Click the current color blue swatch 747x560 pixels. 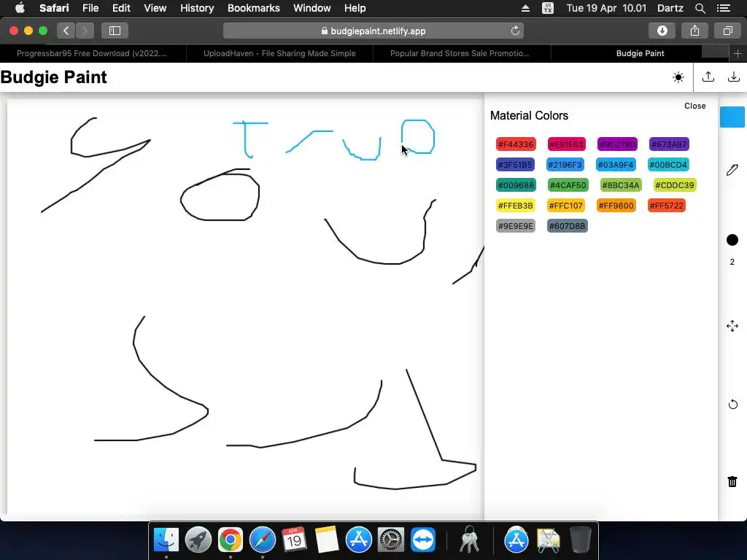[732, 117]
